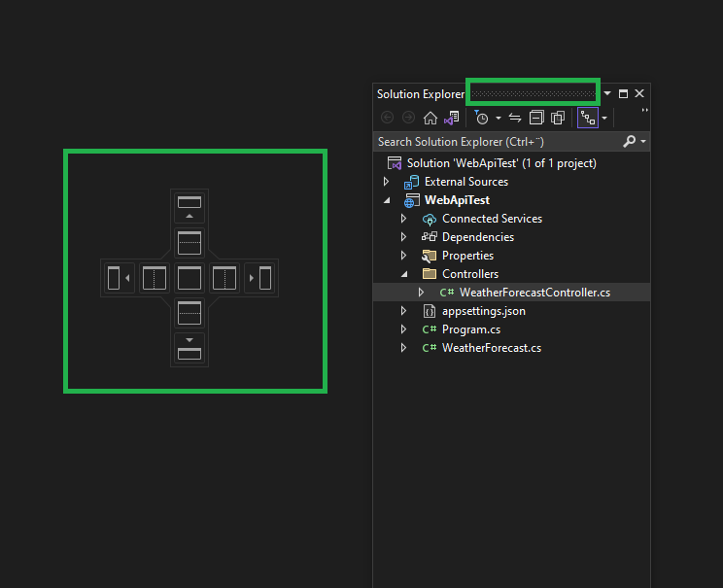Click the appsettings.json braces file icon
This screenshot has width=723, height=588.
click(x=430, y=311)
